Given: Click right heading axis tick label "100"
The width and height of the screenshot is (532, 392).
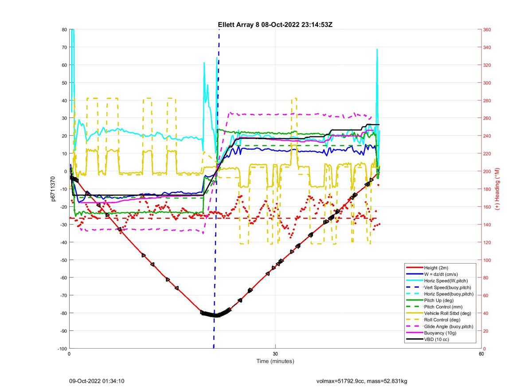Looking at the screenshot, I should tap(487, 260).
